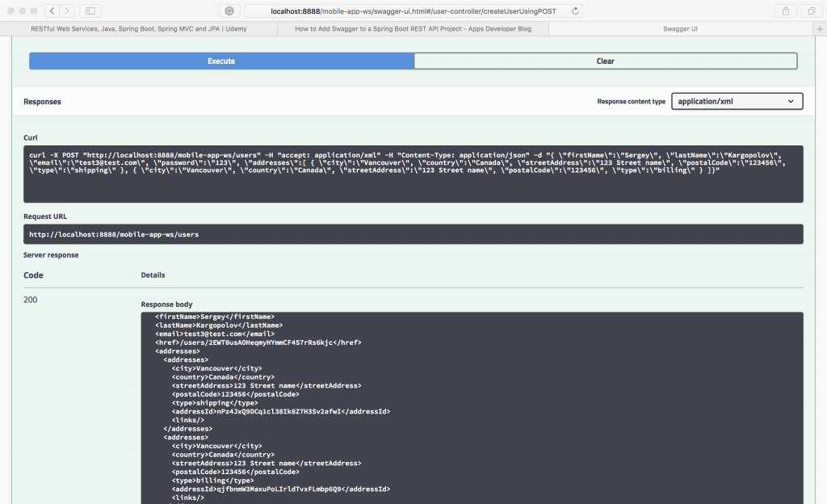Add a new tab with plus icon

[x=820, y=28]
